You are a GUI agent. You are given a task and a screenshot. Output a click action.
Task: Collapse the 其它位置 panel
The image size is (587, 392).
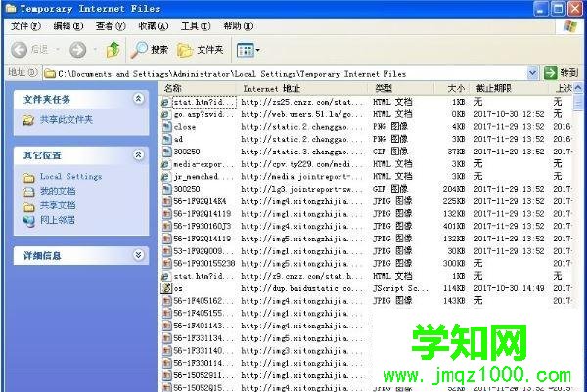click(x=138, y=154)
